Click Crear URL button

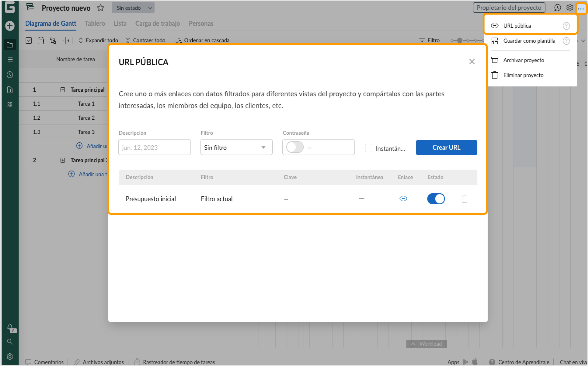pos(446,148)
